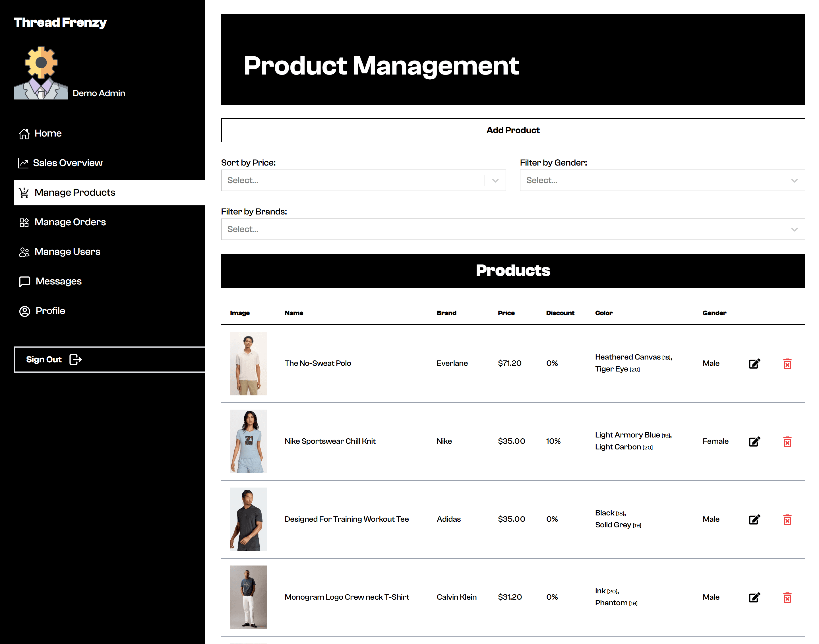This screenshot has height=644, width=819.
Task: Open the Sort by Price dropdown
Action: (363, 180)
